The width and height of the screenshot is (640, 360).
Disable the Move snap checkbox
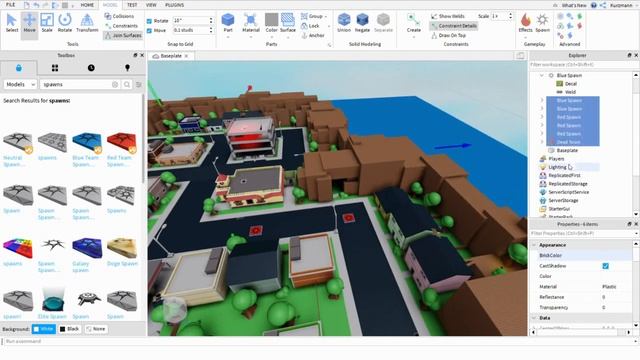point(149,31)
